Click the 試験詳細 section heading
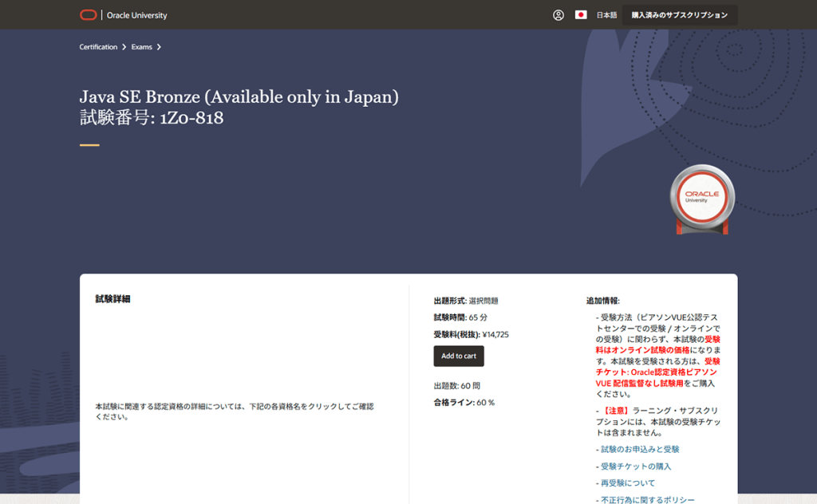This screenshot has height=504, width=817. 112,299
